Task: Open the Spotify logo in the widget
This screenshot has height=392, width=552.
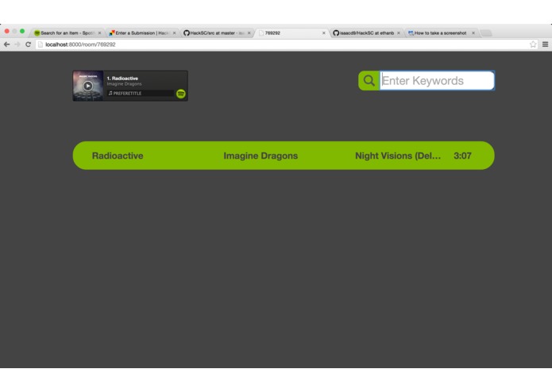Action: [181, 94]
